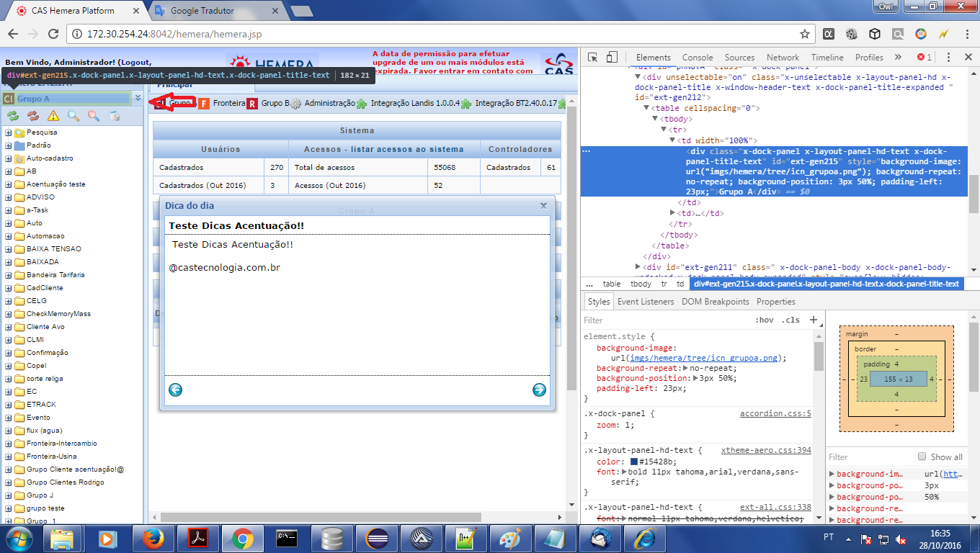Click the green refresh icon in tree toolbar

point(13,116)
